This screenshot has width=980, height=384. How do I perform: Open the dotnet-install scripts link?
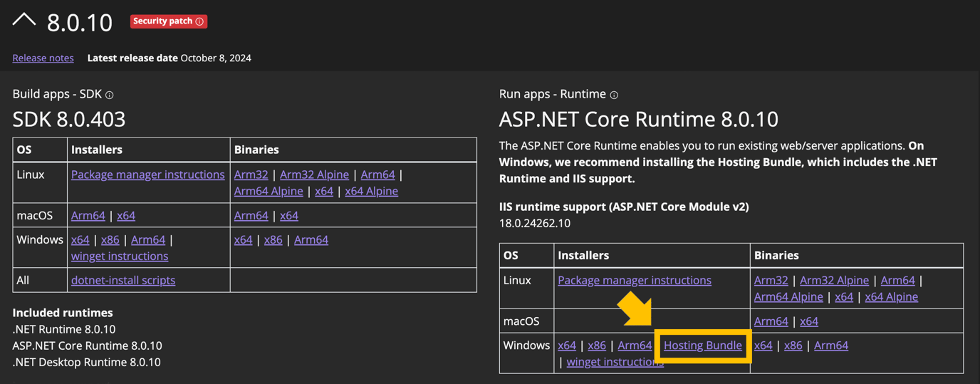click(x=123, y=280)
